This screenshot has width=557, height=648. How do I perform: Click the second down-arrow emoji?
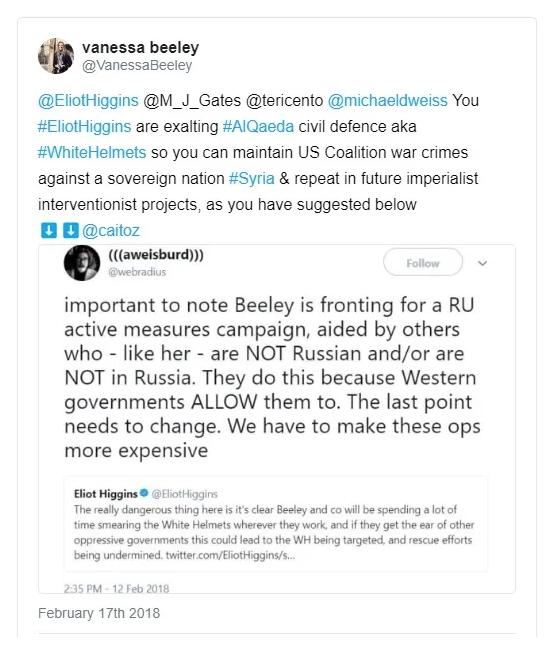(71, 231)
